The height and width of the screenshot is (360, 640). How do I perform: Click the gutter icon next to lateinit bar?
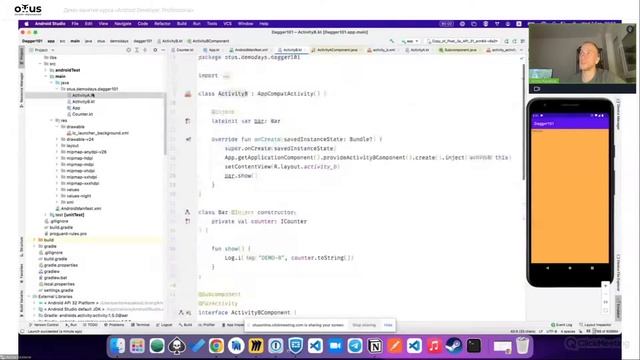pos(188,121)
